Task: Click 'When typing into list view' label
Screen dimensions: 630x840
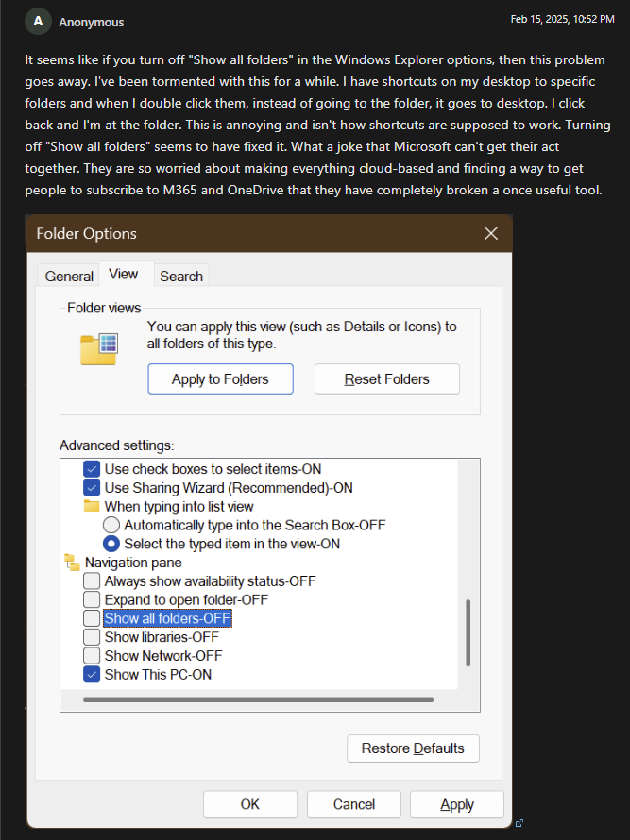Action: tap(179, 506)
